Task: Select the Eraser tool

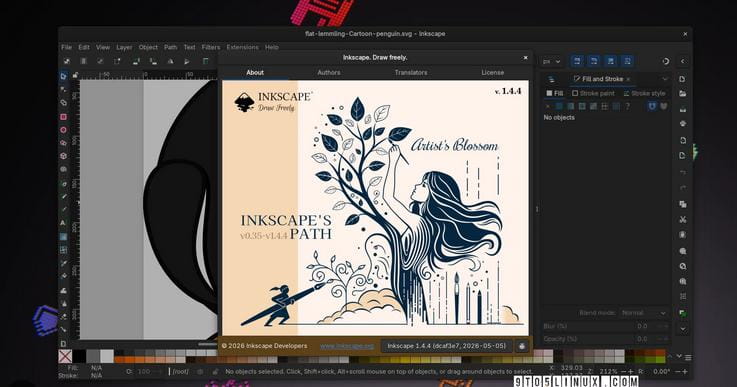Action: point(63,317)
